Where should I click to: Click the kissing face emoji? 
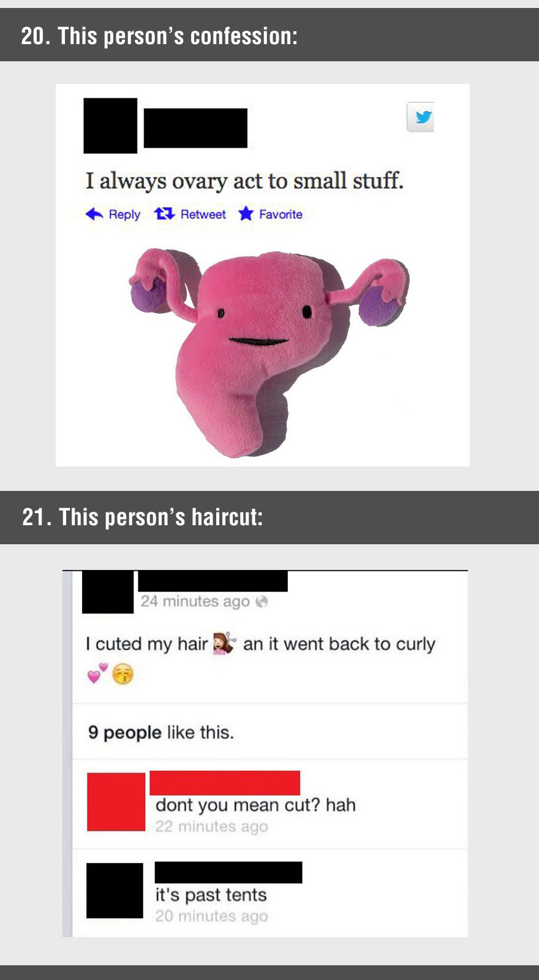pos(123,674)
